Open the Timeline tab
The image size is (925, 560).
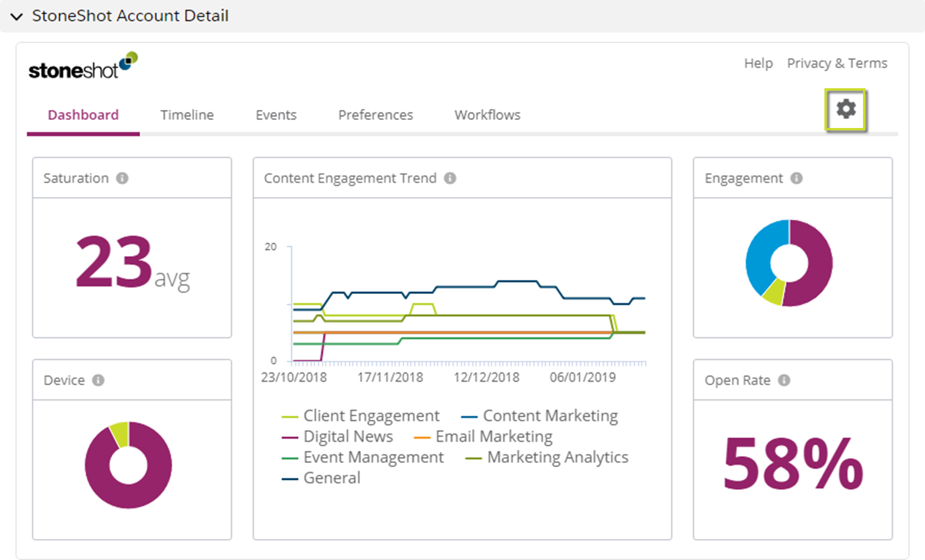(x=187, y=115)
